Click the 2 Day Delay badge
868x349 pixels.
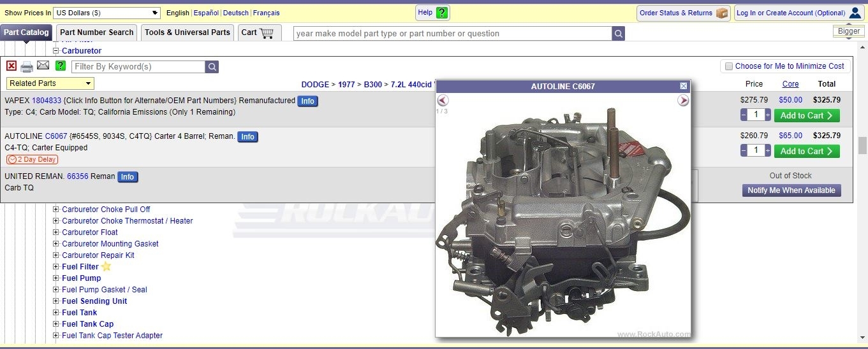click(32, 159)
